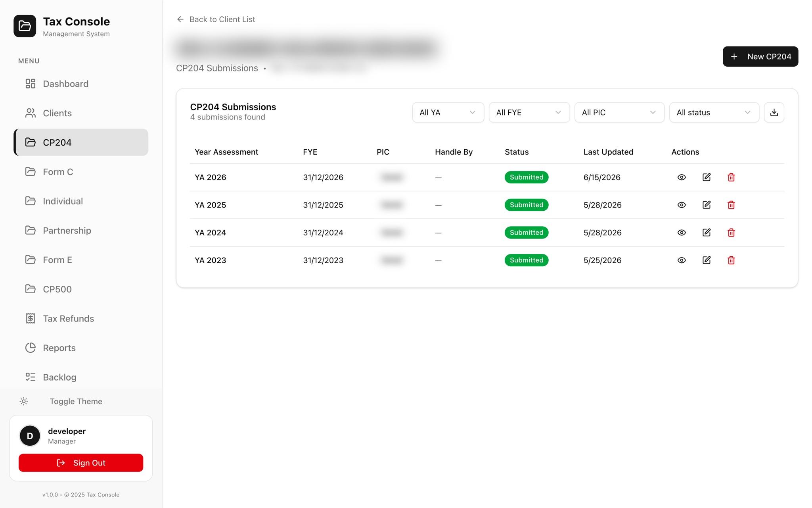Click the Tax Console folder logo

click(x=25, y=26)
